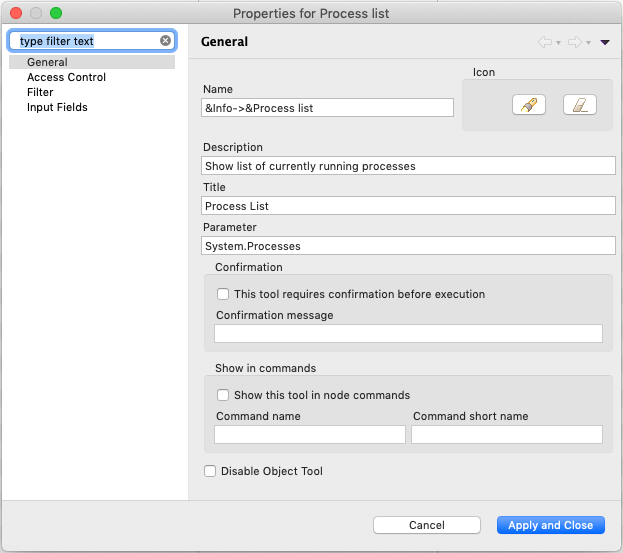This screenshot has width=623, height=553.
Task: Click into the Name field
Action: click(327, 108)
